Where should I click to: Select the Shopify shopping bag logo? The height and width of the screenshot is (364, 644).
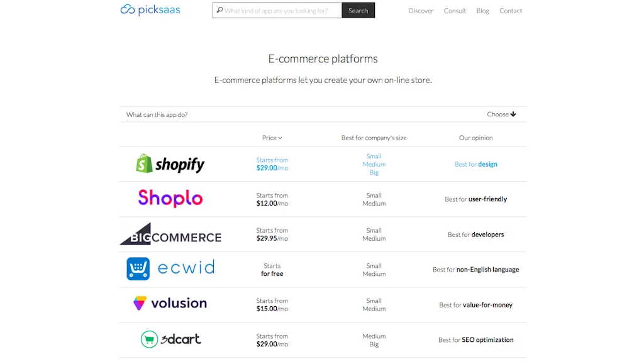144,163
